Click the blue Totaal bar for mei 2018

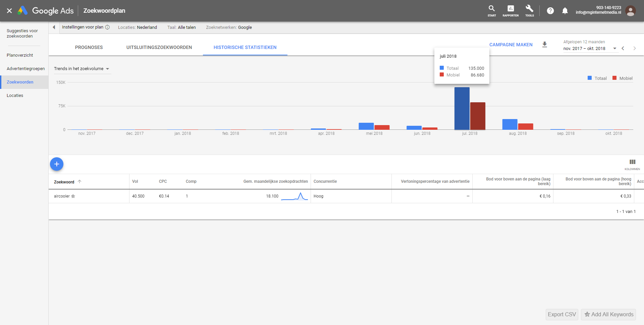click(366, 126)
